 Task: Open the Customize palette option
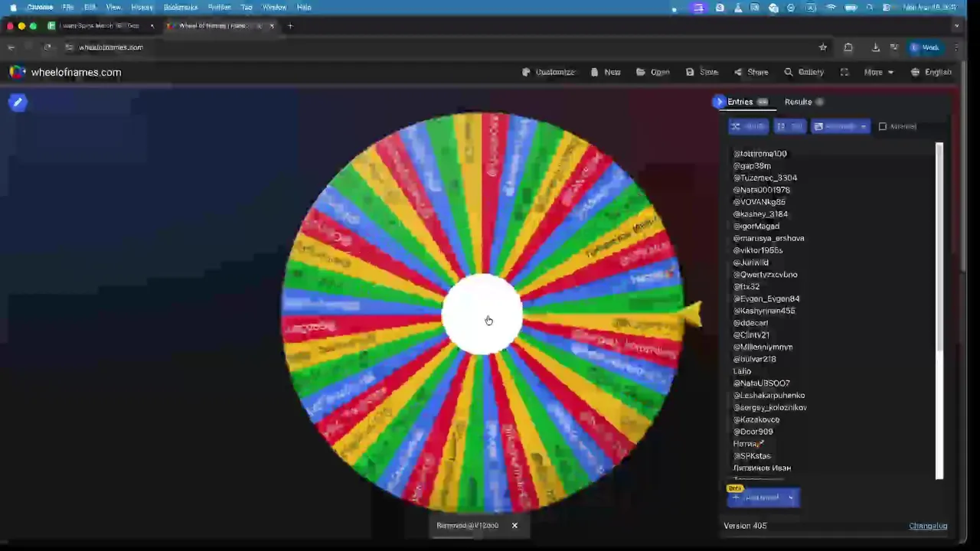(548, 72)
